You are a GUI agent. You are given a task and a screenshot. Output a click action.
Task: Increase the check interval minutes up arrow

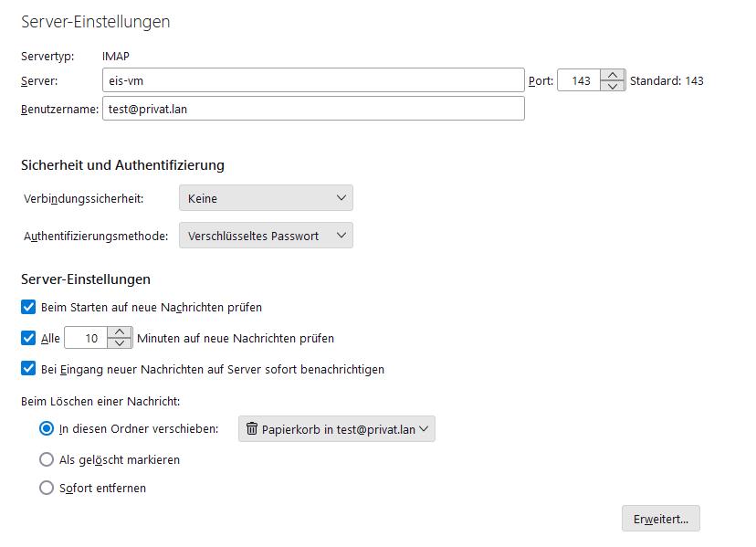pyautogui.click(x=120, y=332)
